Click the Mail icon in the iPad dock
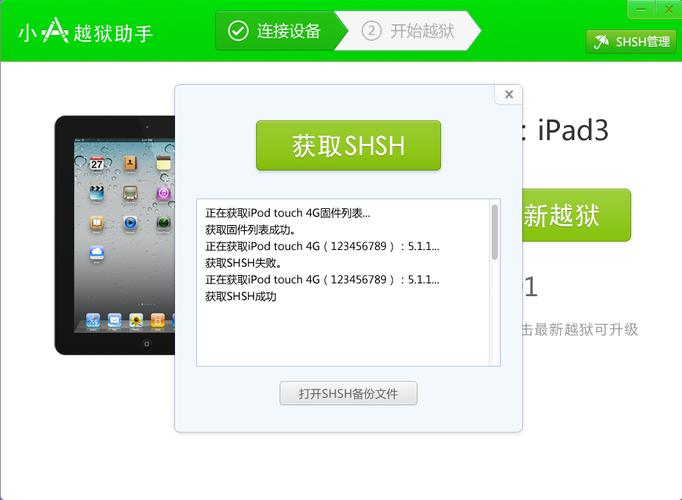Screen dimensions: 682x500 114,320
